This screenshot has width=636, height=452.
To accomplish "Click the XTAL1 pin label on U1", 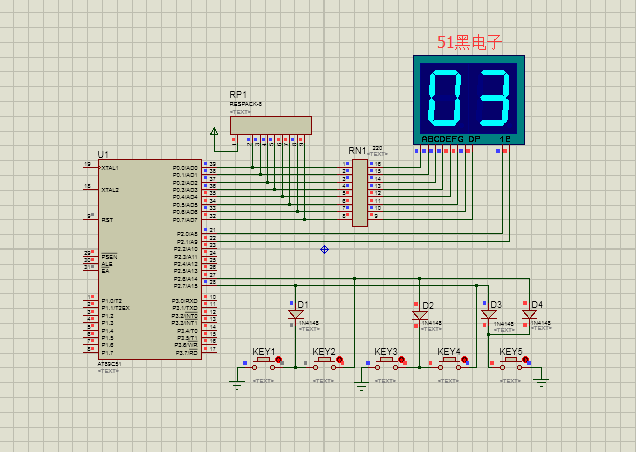I will [110, 168].
